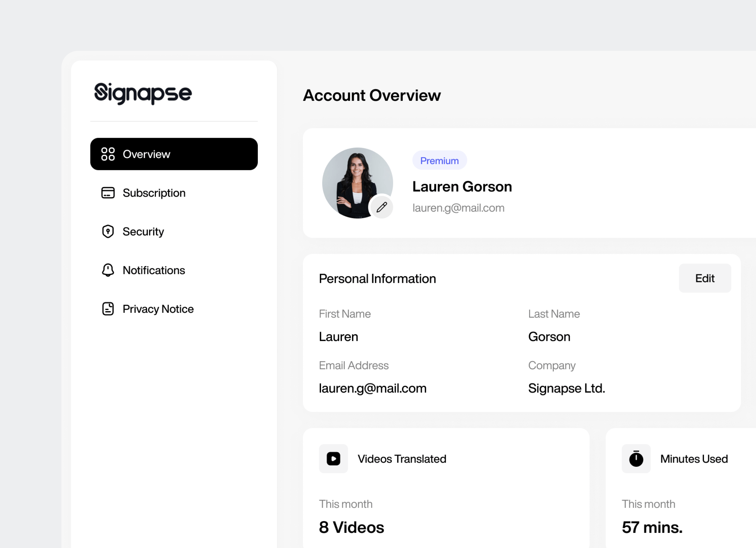Image resolution: width=756 pixels, height=548 pixels.
Task: Click the pencil icon on profile photo
Action: tap(382, 207)
